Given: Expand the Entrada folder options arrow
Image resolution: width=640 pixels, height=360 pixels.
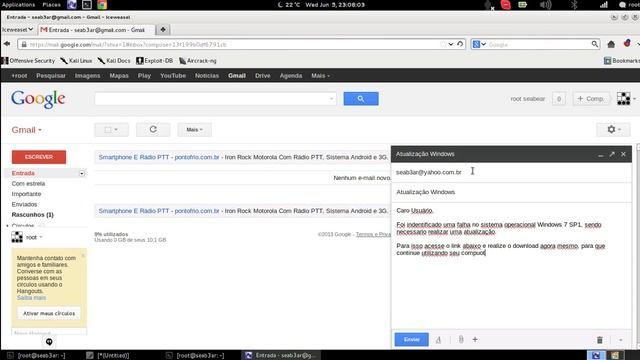Looking at the screenshot, I should tap(82, 173).
